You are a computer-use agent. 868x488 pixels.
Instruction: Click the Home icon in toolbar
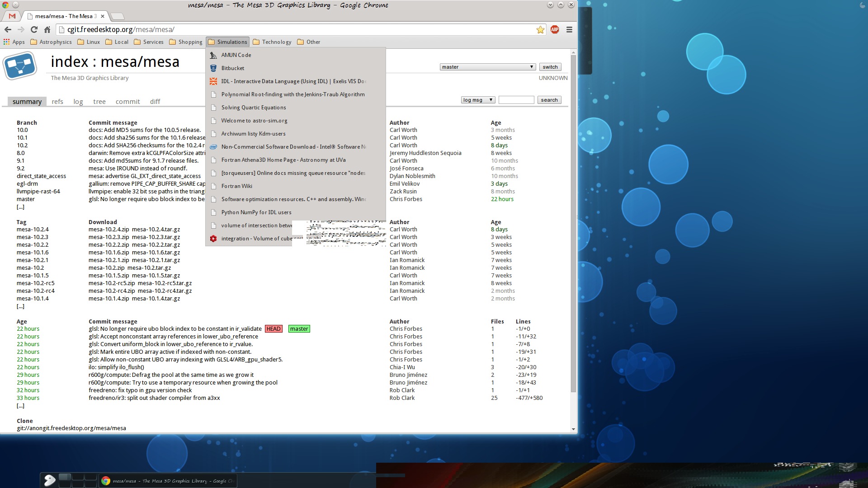(x=47, y=29)
